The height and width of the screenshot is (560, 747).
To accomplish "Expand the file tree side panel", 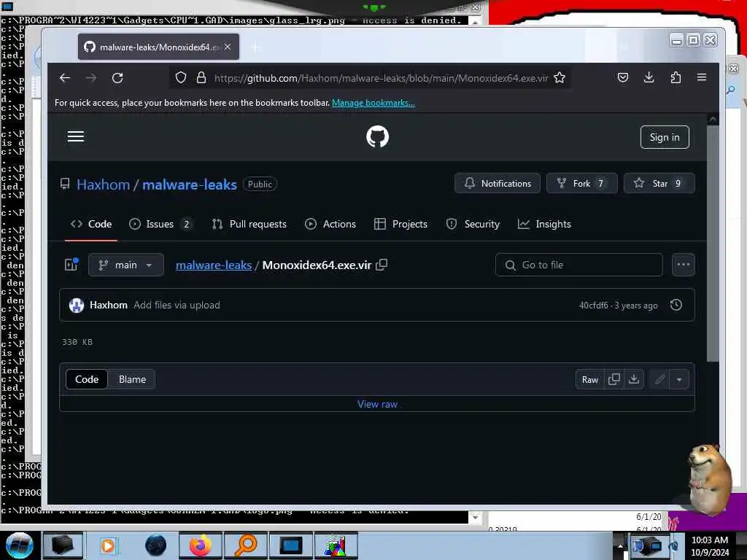I will click(71, 265).
